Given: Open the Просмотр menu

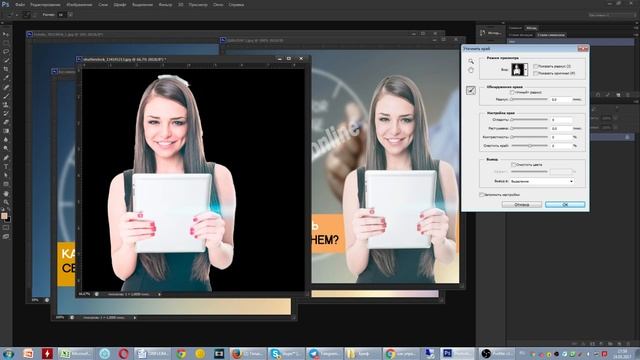Looking at the screenshot, I should [198, 5].
